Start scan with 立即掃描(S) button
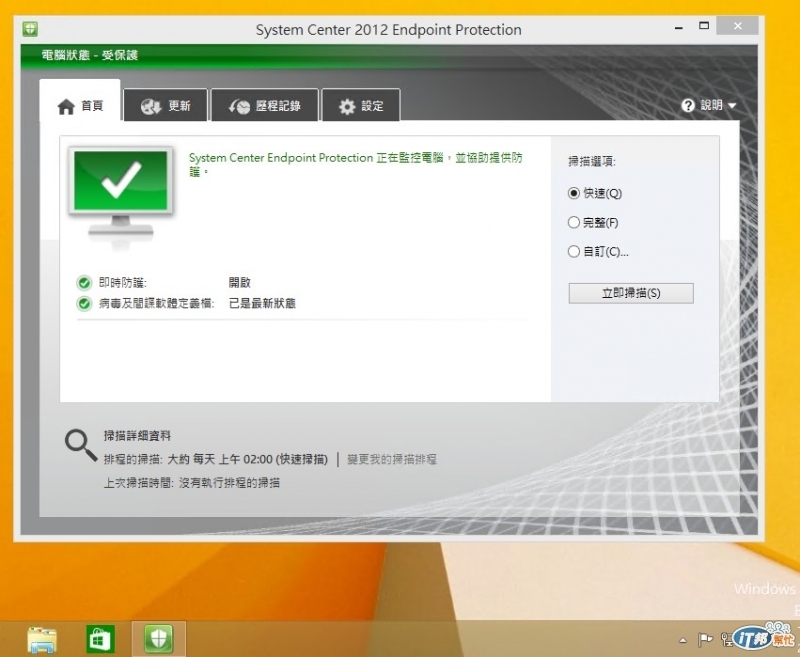 [x=631, y=293]
